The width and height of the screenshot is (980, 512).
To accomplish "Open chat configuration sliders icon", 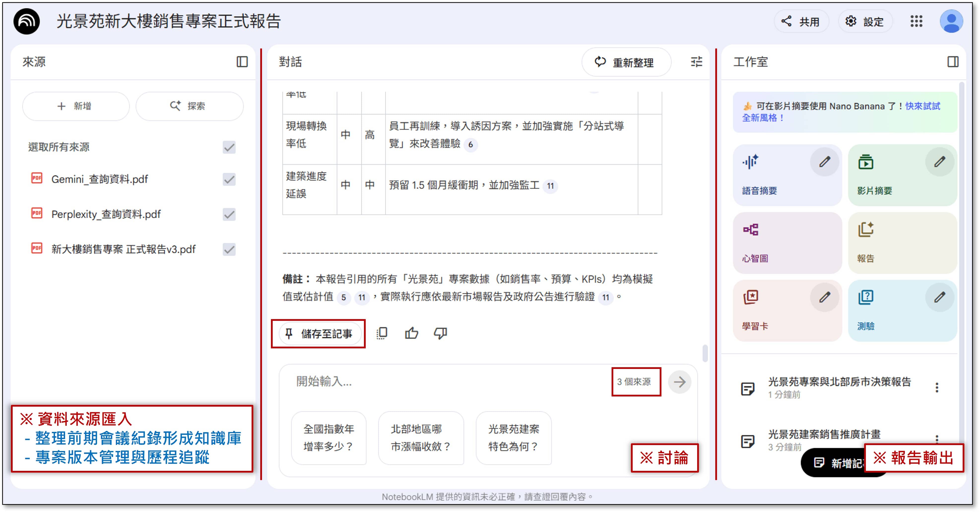I will (x=696, y=62).
